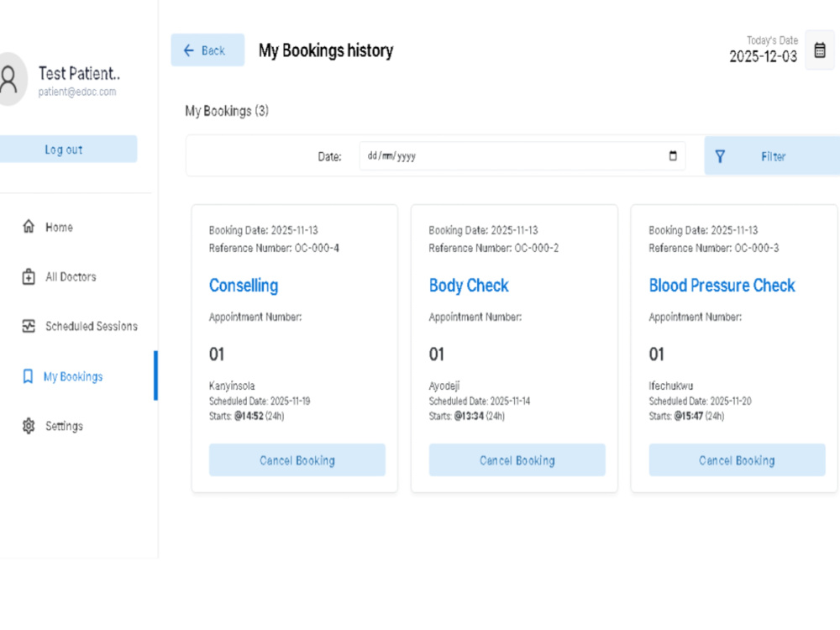This screenshot has height=630, width=840.
Task: Click the Scheduled Sessions monitor icon
Action: click(29, 326)
